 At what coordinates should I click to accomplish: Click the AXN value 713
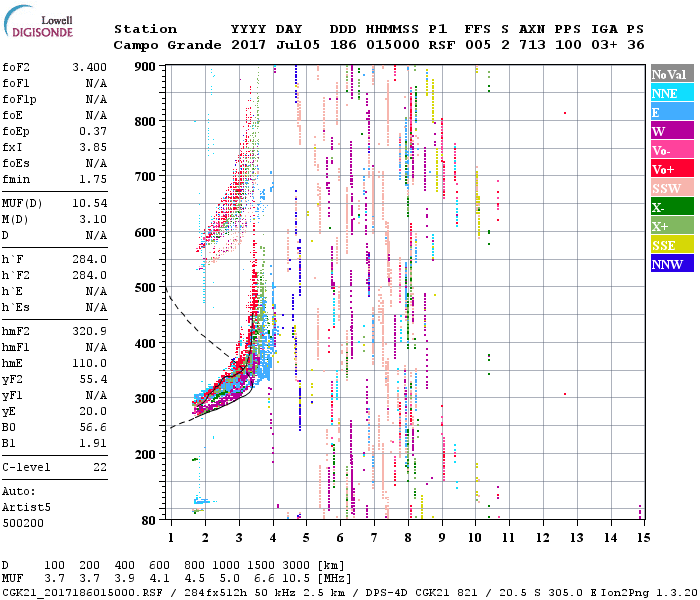pos(532,45)
